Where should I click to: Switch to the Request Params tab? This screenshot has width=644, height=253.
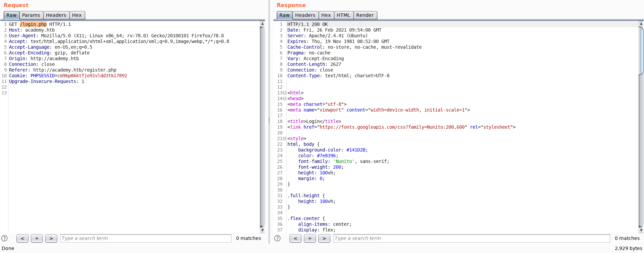(x=31, y=15)
